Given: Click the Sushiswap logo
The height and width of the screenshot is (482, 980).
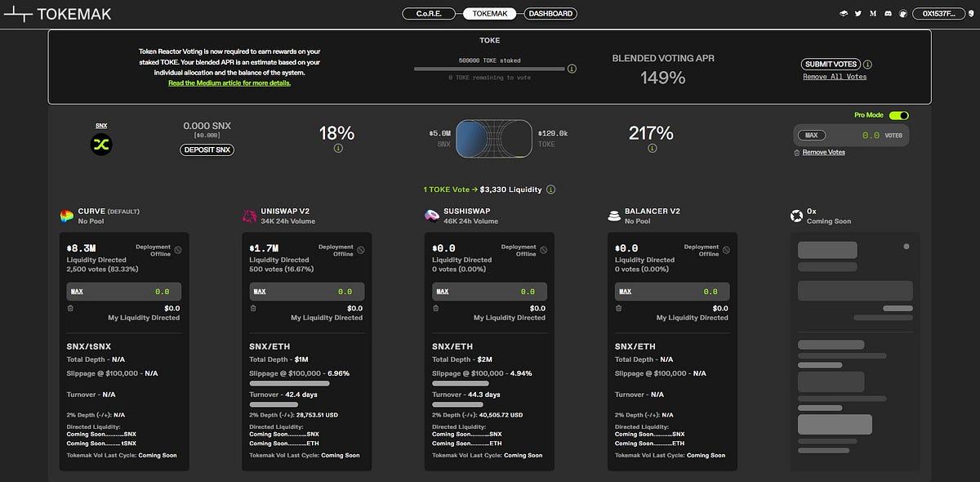Looking at the screenshot, I should click(431, 216).
